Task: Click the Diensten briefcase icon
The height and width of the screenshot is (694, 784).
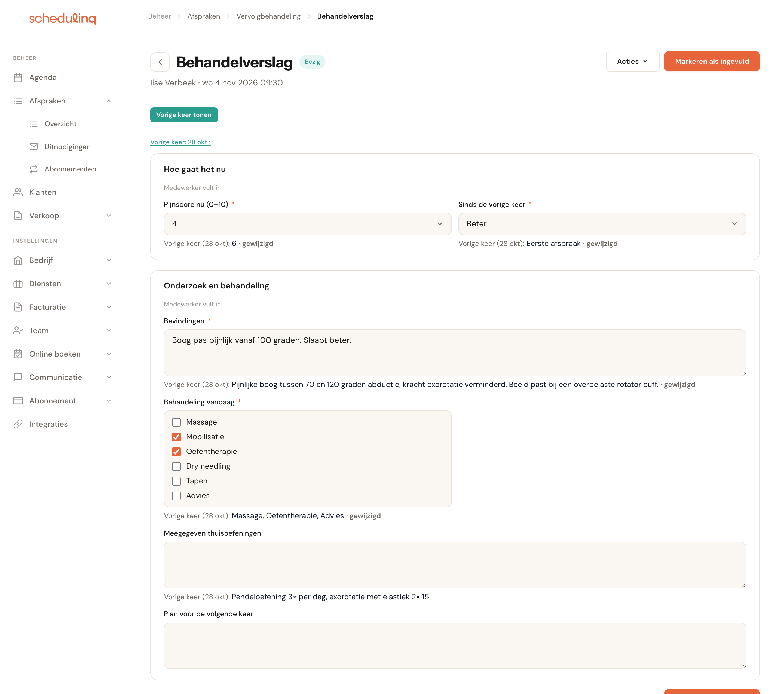Action: tap(18, 284)
